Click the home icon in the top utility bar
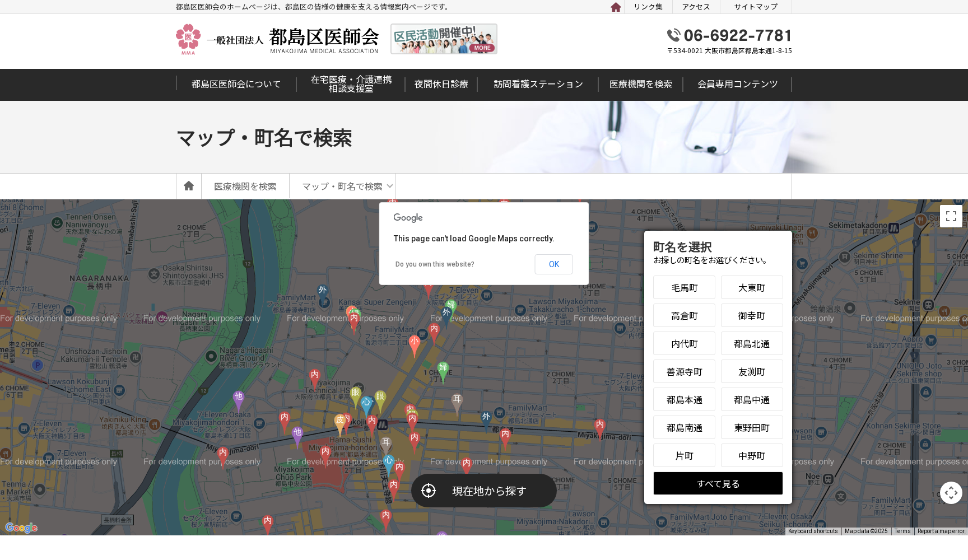968x560 pixels. pos(615,7)
